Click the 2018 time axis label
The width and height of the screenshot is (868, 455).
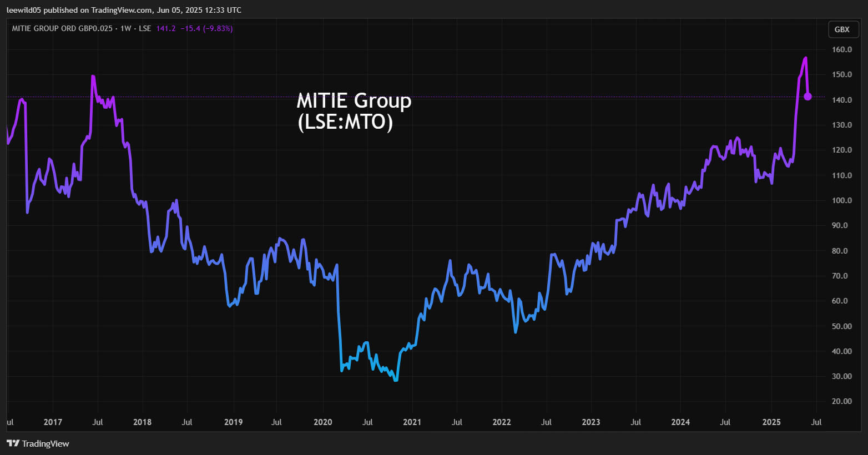coord(143,422)
